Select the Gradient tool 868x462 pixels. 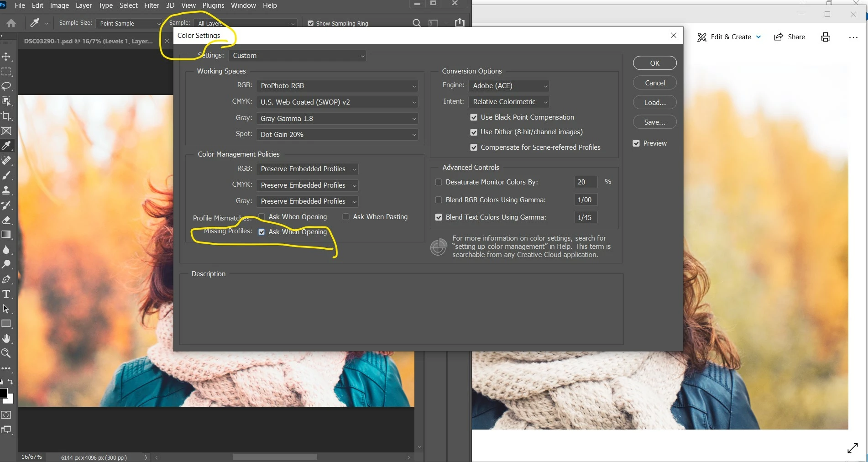[6, 235]
